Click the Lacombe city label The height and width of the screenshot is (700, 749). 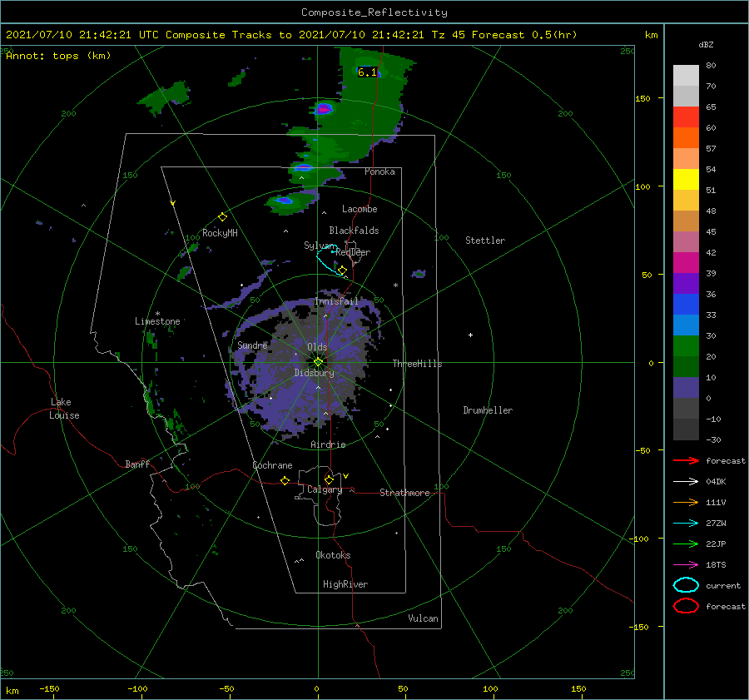(360, 209)
